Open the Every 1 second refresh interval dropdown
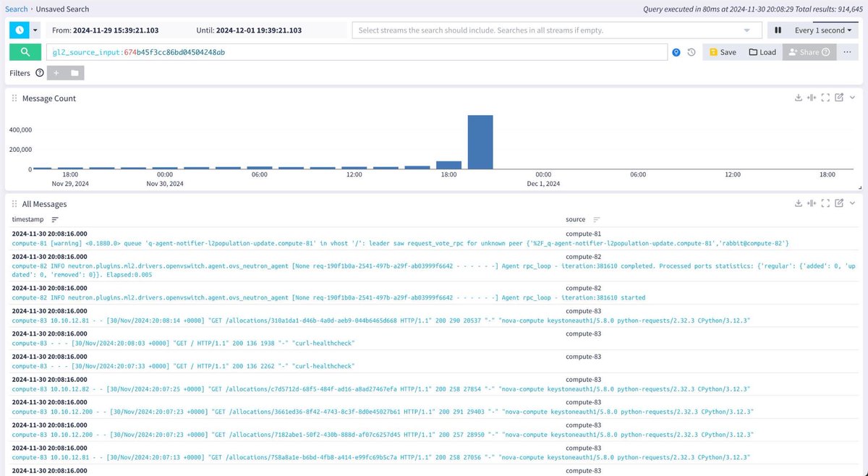This screenshot has height=476, width=868. pos(824,30)
